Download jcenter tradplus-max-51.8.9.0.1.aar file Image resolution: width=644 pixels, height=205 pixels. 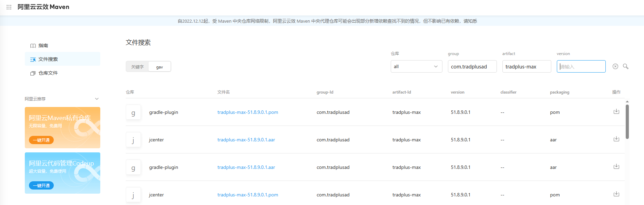tap(616, 139)
